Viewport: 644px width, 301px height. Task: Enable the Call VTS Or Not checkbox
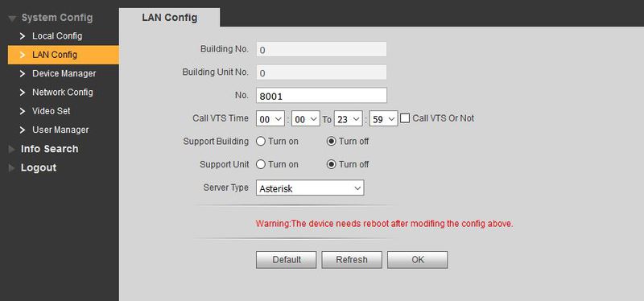[405, 118]
